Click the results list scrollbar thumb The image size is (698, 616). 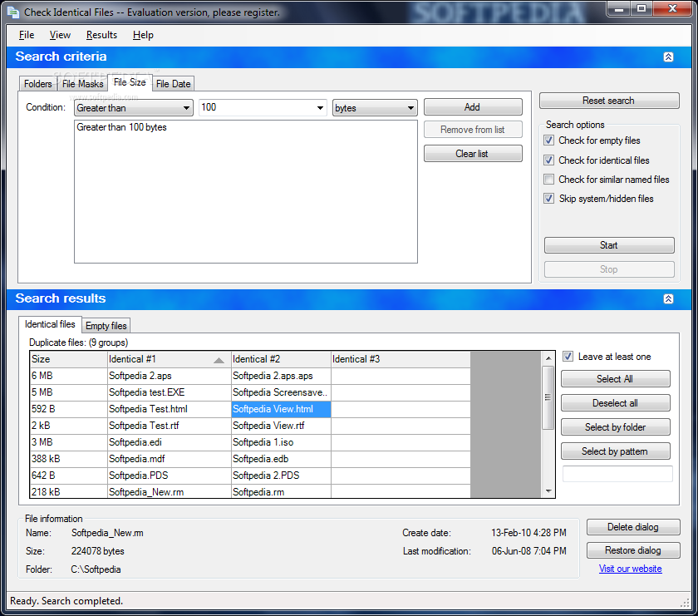click(548, 397)
